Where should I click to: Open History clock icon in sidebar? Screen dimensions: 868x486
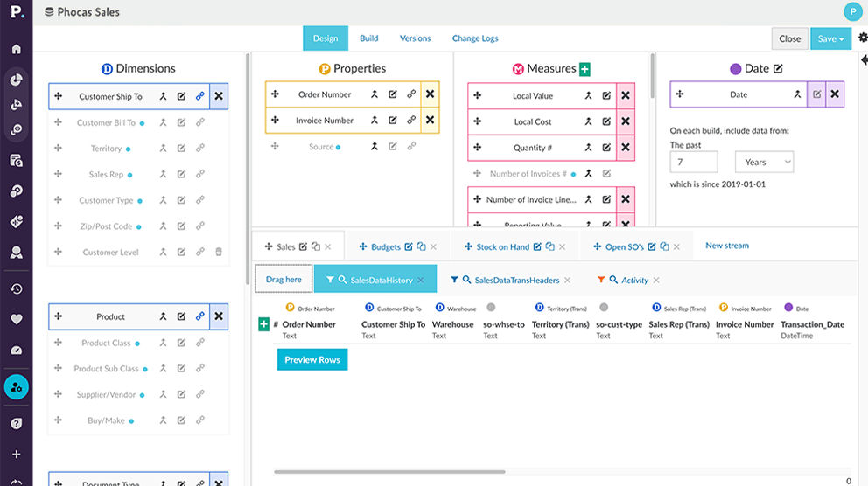[16, 288]
